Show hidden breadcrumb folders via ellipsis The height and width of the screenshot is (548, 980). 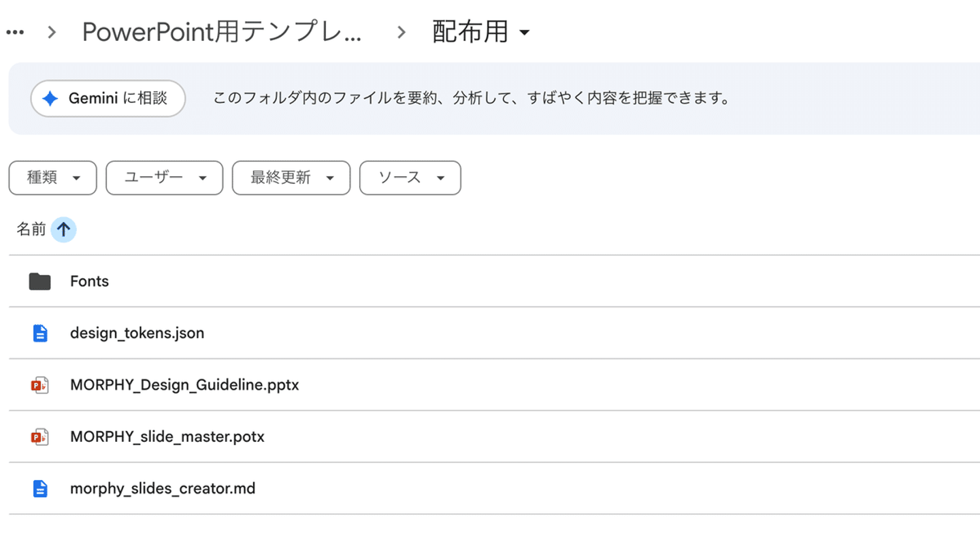[15, 32]
